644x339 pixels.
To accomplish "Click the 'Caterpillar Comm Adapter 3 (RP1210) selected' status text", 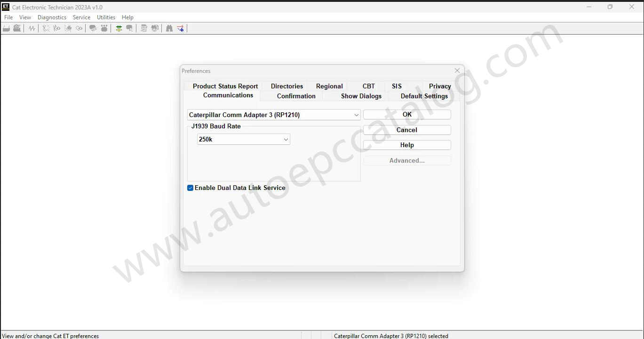I will pos(391,336).
